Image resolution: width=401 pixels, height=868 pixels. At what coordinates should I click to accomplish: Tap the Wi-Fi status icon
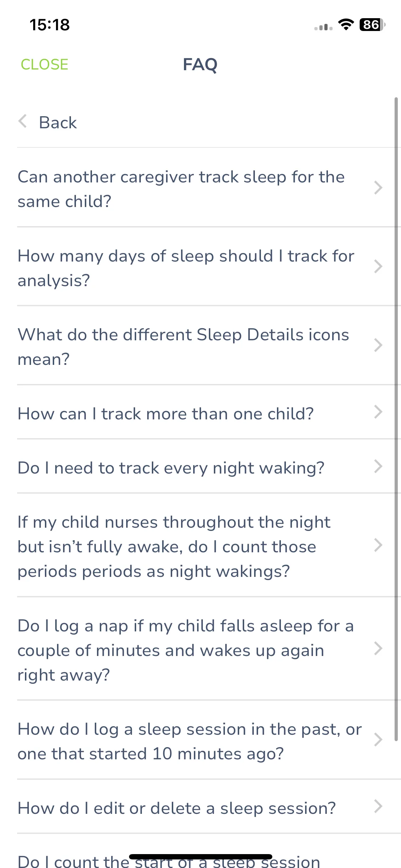[345, 25]
